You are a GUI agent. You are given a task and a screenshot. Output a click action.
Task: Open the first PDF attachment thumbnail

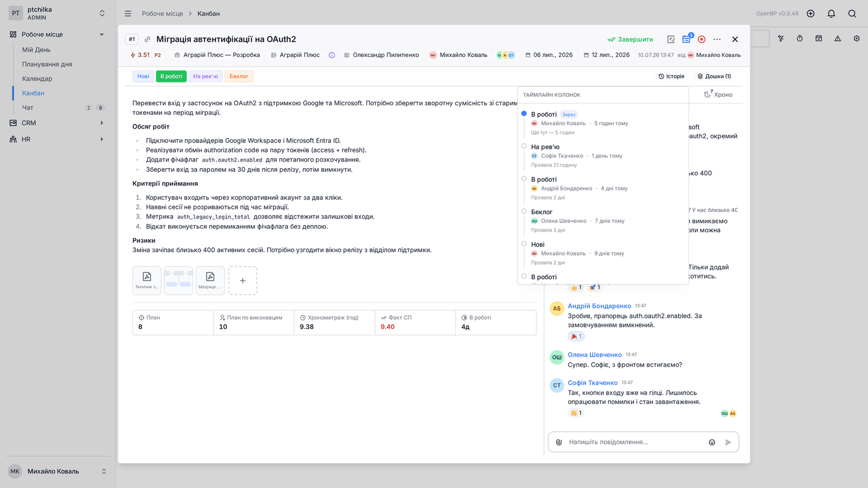pos(146,280)
